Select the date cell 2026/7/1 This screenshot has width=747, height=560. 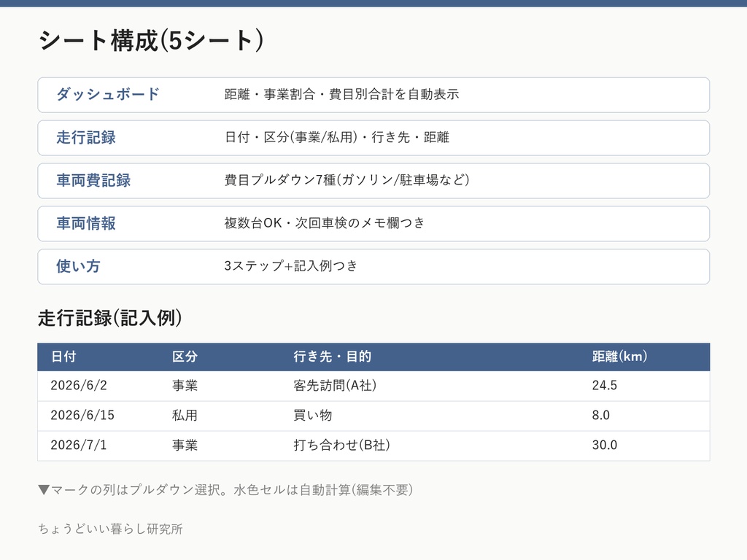coord(79,446)
